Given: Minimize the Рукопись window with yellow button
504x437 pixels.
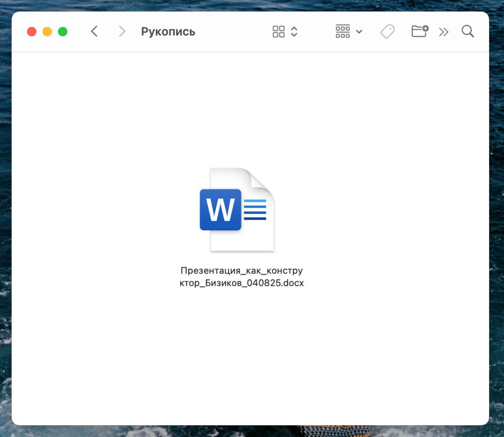Looking at the screenshot, I should pos(47,32).
